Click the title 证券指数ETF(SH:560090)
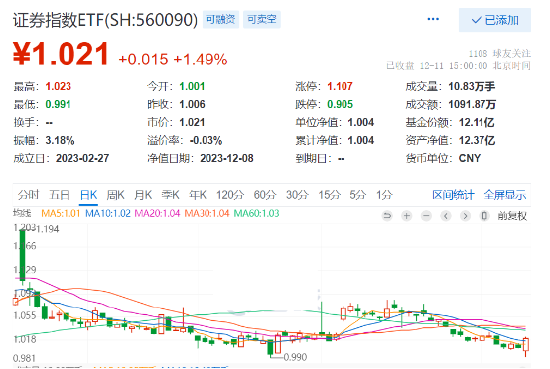The height and width of the screenshot is (369, 550). [x=106, y=20]
